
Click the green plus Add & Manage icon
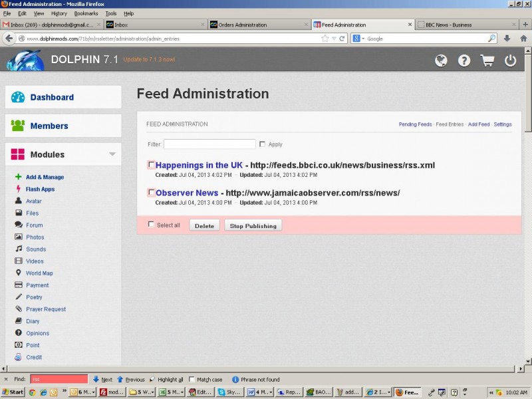coord(19,177)
